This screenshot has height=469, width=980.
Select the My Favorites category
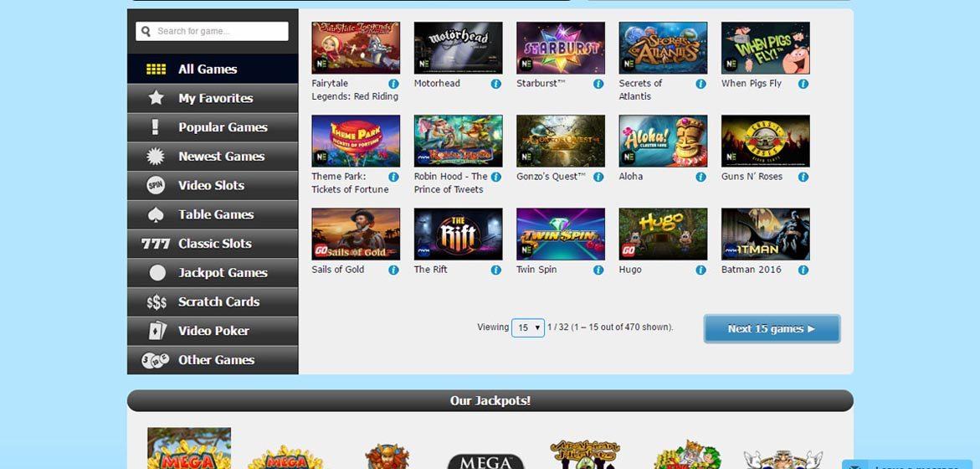pos(213,98)
